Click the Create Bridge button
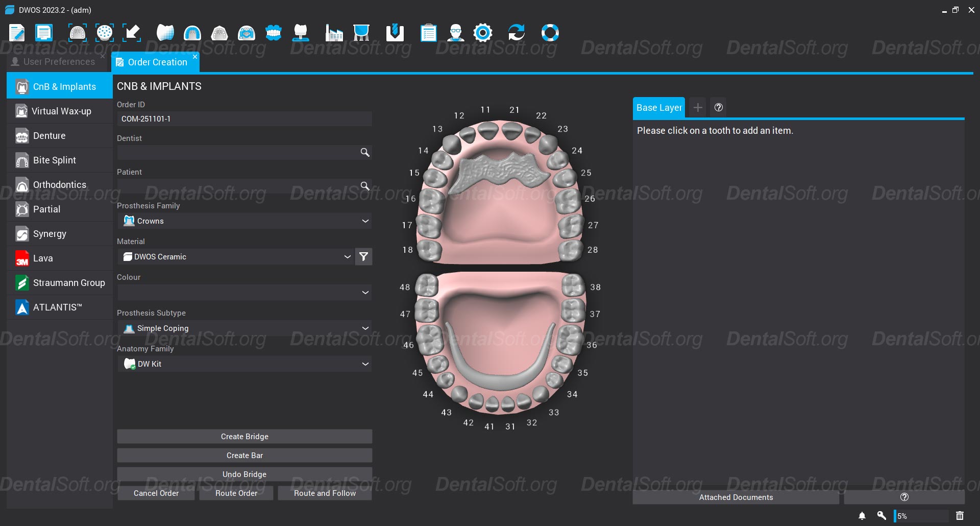The height and width of the screenshot is (526, 980). [244, 436]
